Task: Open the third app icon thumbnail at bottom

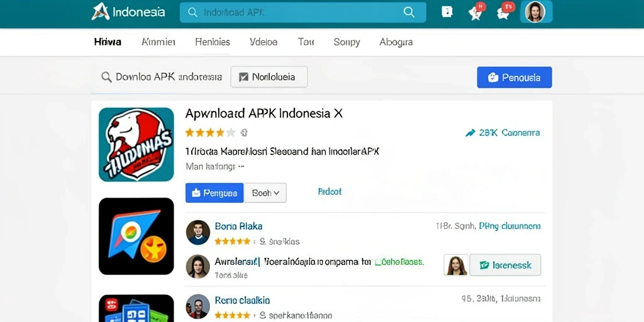Action: click(136, 308)
